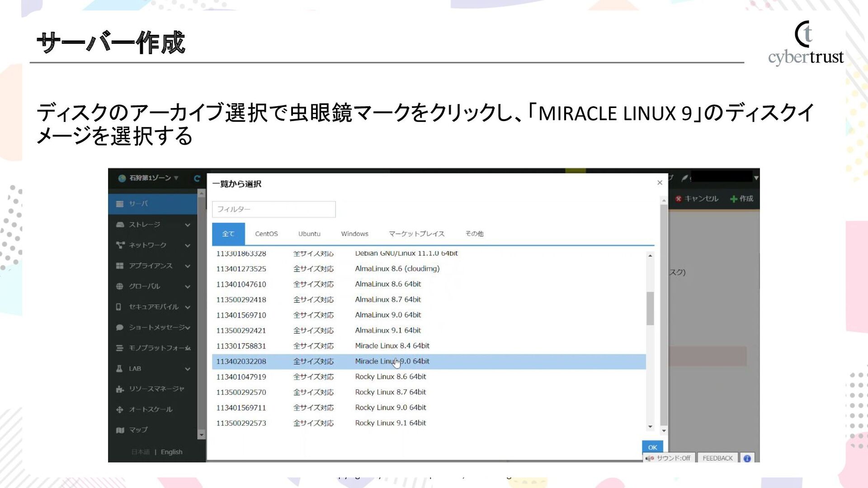Image resolution: width=868 pixels, height=488 pixels.
Task: Select Rocky Linux 8.7 64bit row
Action: (x=429, y=392)
